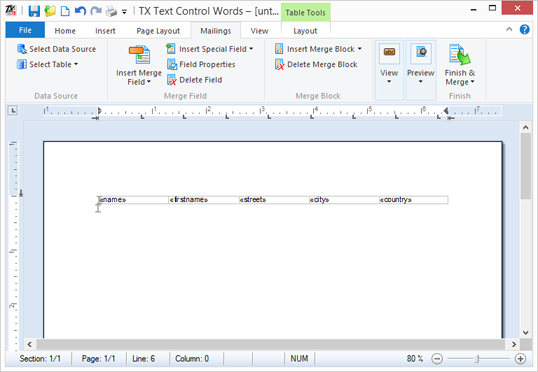Print using the printer icon in title bar

pos(111,11)
